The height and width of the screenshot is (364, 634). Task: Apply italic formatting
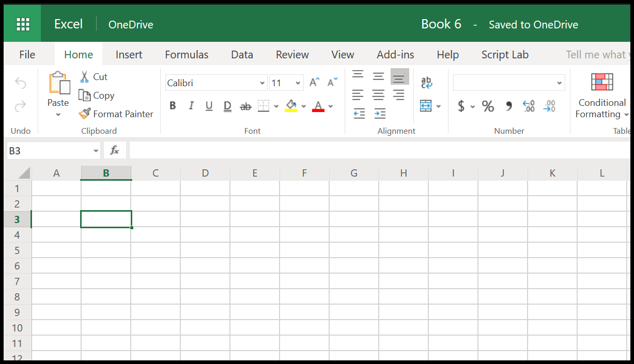[191, 105]
